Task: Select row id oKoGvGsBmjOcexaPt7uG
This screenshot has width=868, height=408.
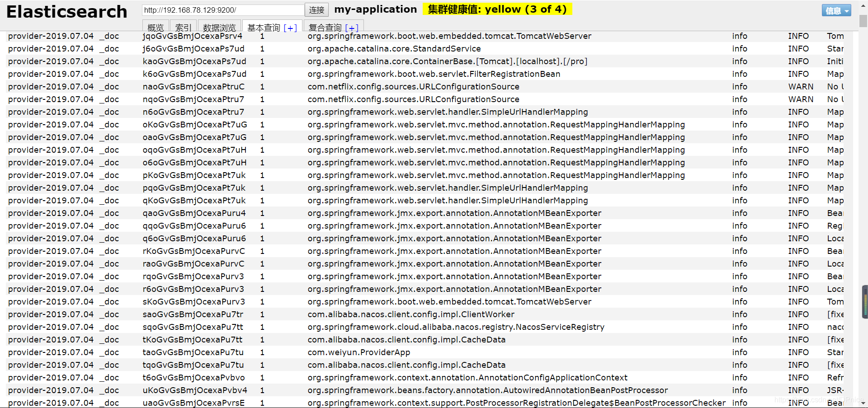Action: 195,125
